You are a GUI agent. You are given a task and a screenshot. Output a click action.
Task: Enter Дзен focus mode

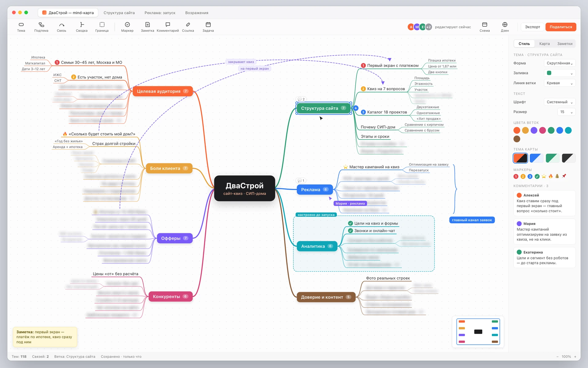tap(505, 27)
